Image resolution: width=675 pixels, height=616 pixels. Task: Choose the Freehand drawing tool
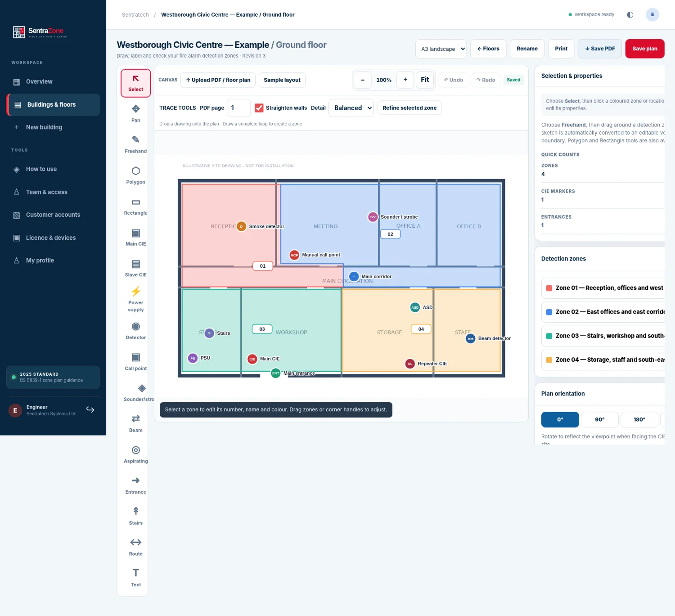135,145
